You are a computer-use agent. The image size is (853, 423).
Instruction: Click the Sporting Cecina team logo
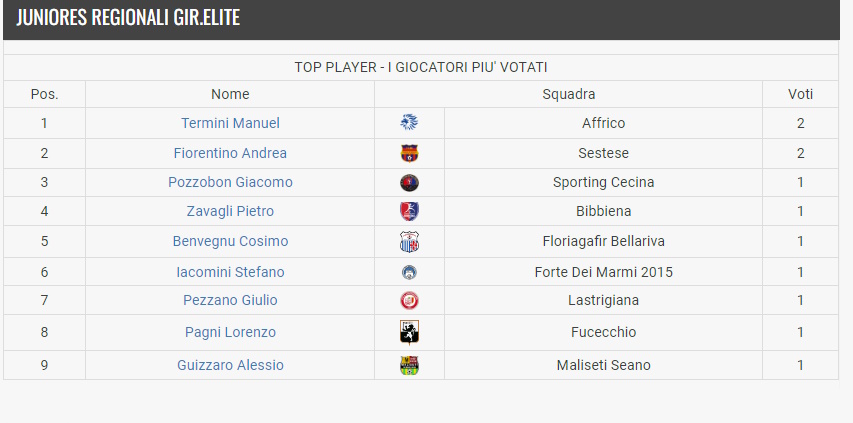click(x=409, y=183)
